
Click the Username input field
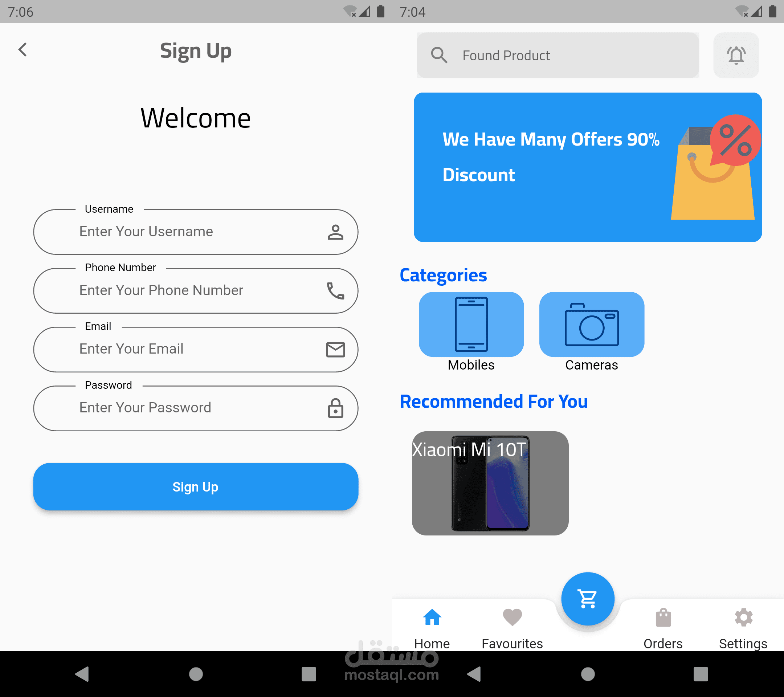(196, 232)
